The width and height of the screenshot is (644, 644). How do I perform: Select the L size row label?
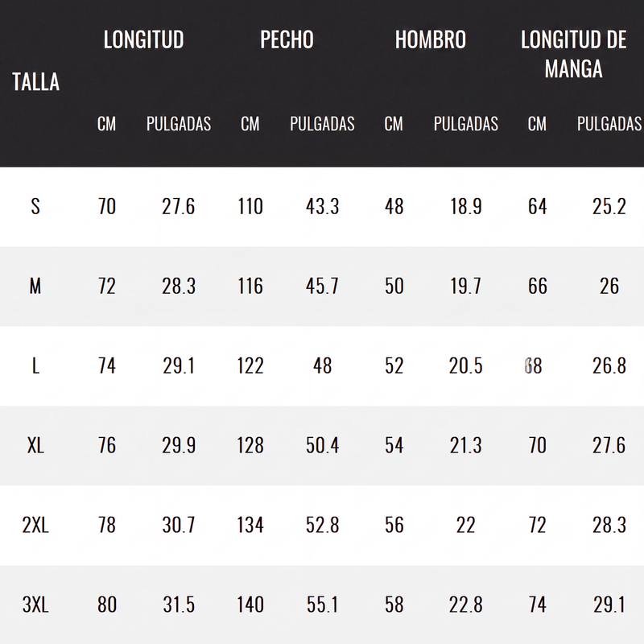coord(35,365)
